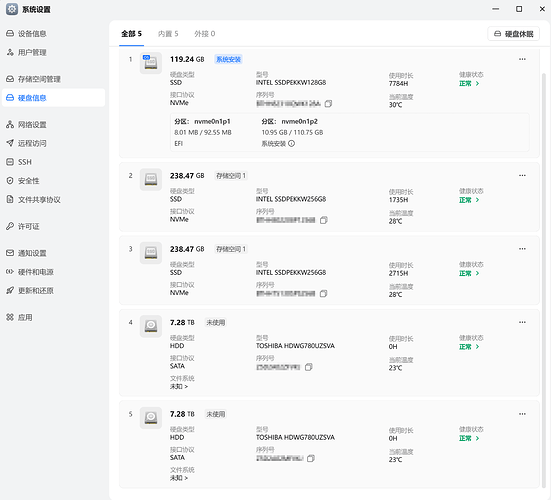Click 未使用 tag on disk 5
The height and width of the screenshot is (500, 551).
click(215, 414)
